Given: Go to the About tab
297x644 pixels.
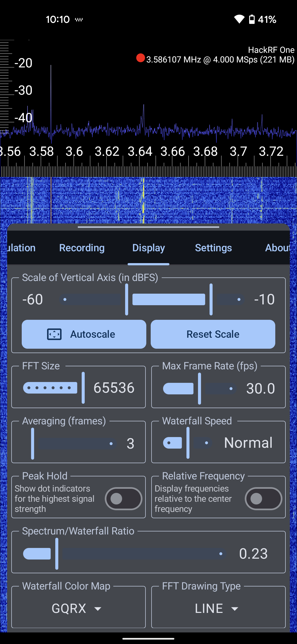Looking at the screenshot, I should pyautogui.click(x=277, y=248).
